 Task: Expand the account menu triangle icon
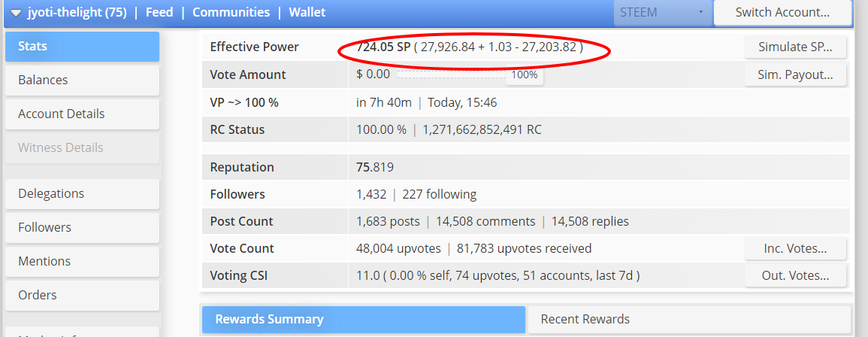pyautogui.click(x=16, y=13)
